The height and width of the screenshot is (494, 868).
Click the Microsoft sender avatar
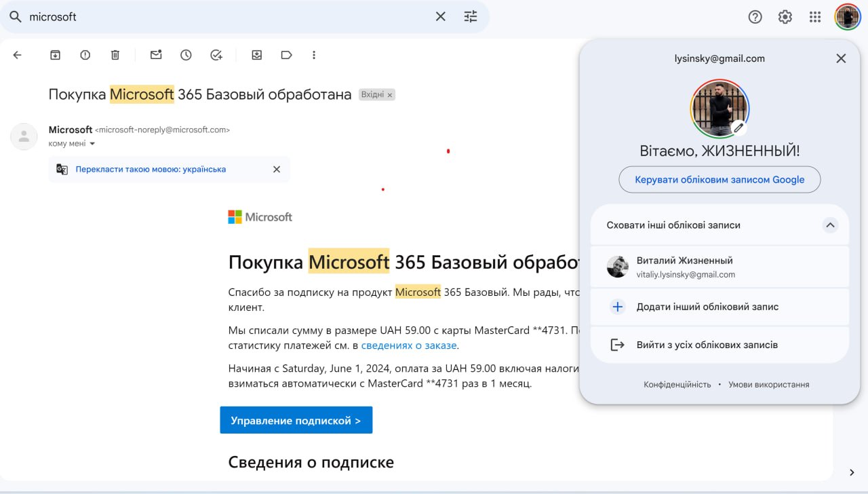point(24,136)
